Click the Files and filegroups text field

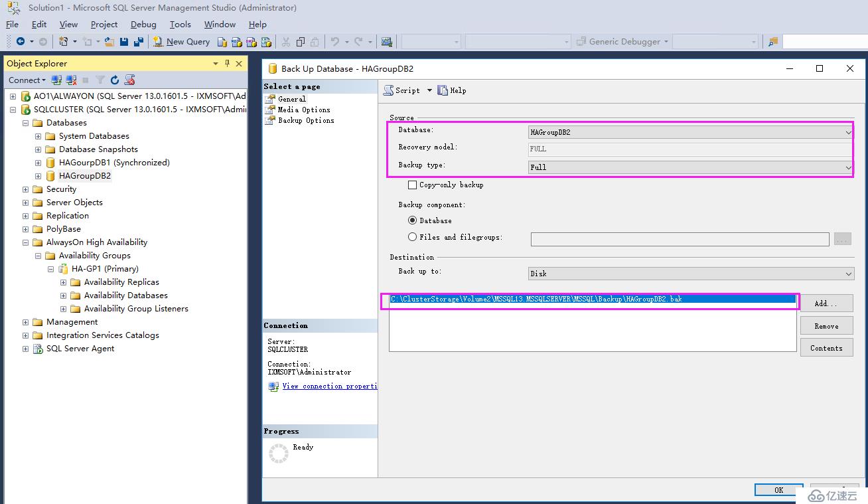click(x=680, y=239)
